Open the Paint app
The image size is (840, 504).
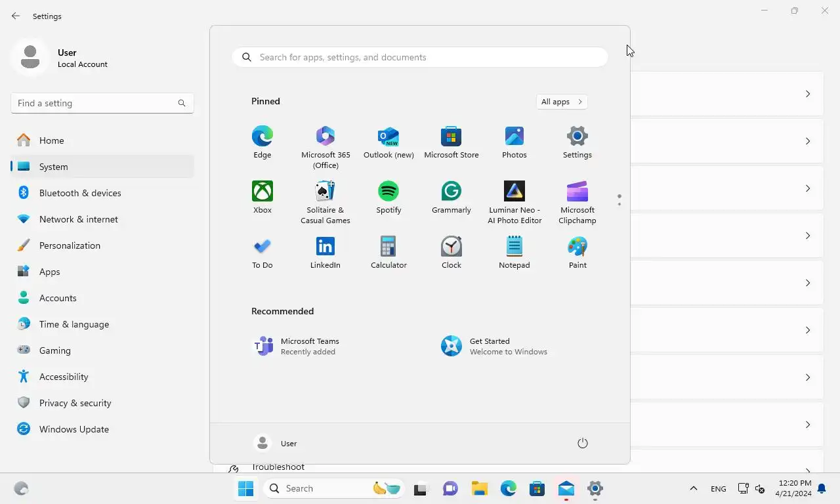[x=577, y=253]
